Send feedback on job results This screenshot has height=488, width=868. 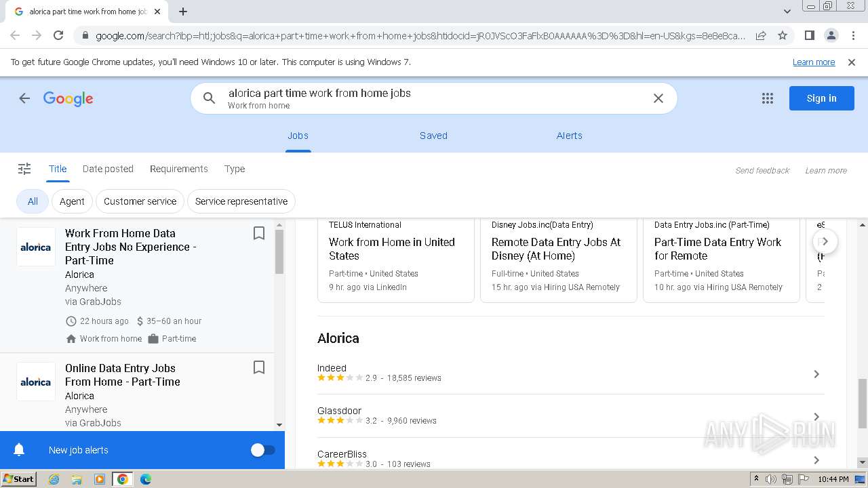tap(762, 171)
